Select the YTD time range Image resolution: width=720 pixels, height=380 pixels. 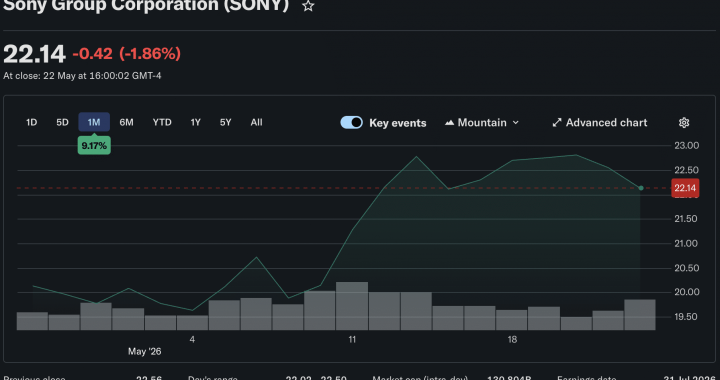click(162, 123)
